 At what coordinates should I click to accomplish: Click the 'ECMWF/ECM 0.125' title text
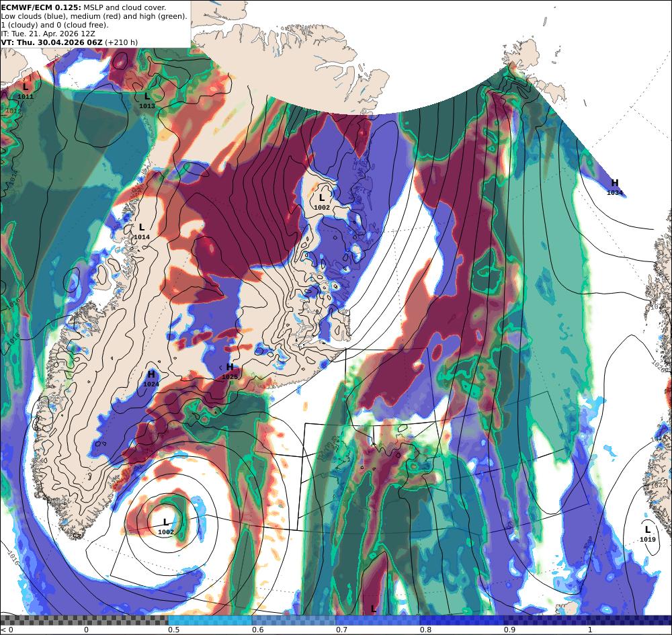click(x=42, y=7)
